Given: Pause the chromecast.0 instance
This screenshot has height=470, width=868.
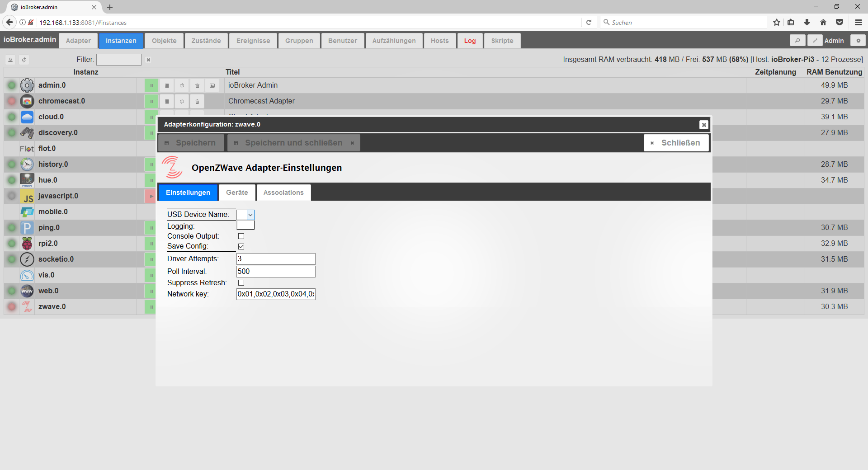Looking at the screenshot, I should [151, 101].
